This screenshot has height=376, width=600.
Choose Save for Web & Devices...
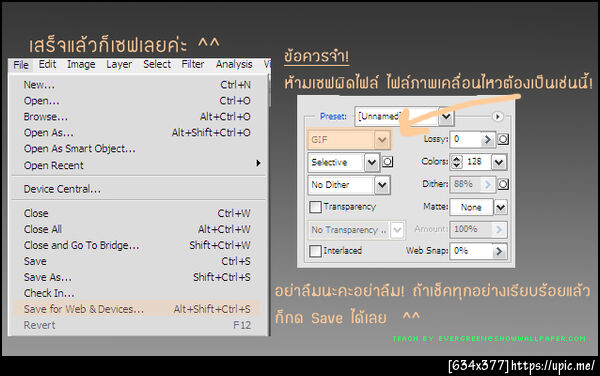tap(137, 309)
